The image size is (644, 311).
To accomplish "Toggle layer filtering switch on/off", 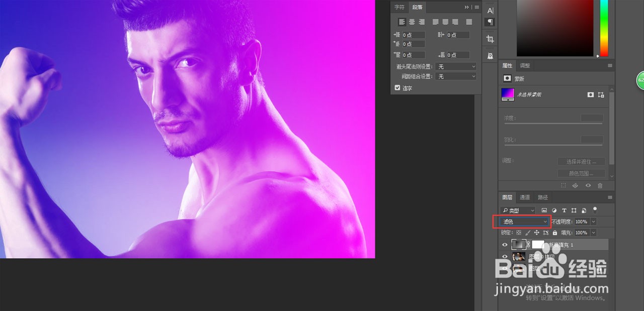I will pyautogui.click(x=595, y=210).
